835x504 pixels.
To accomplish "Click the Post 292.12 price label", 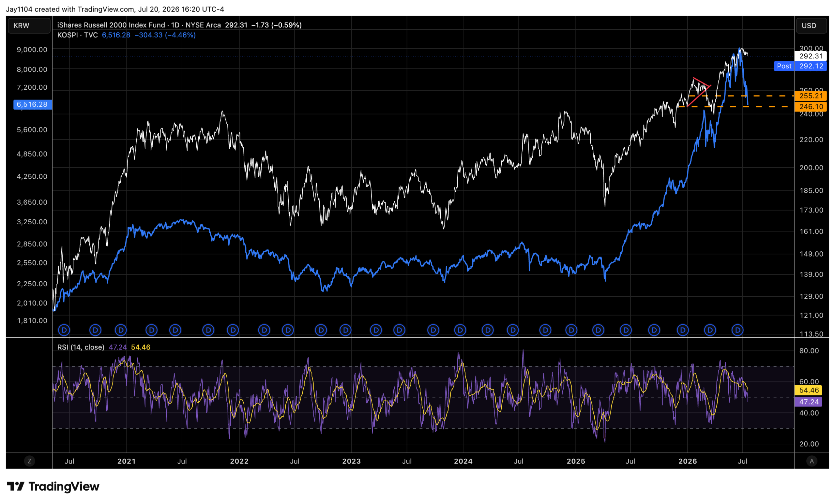I will pos(800,66).
